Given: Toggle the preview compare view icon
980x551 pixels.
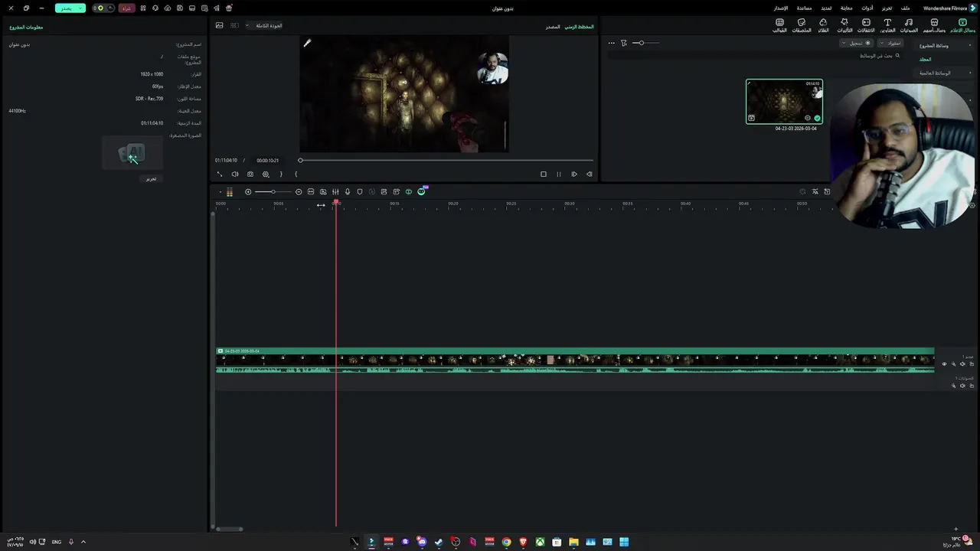Looking at the screenshot, I should (x=234, y=25).
